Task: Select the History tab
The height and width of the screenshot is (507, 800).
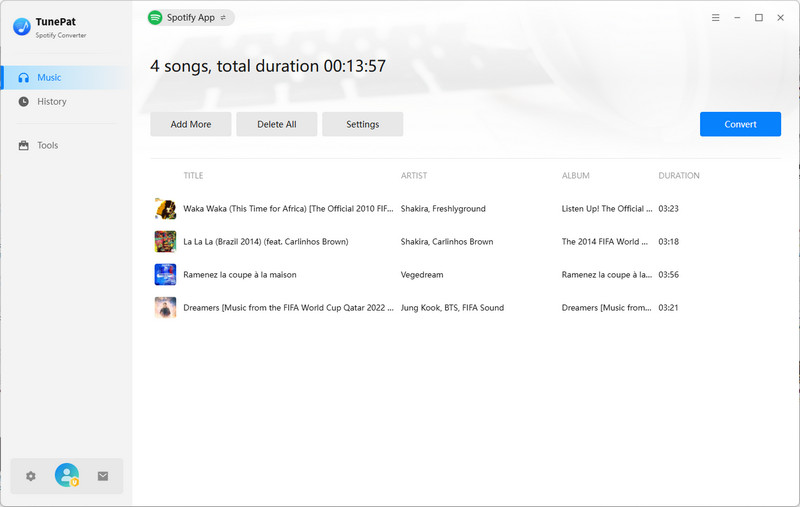Action: point(65,102)
